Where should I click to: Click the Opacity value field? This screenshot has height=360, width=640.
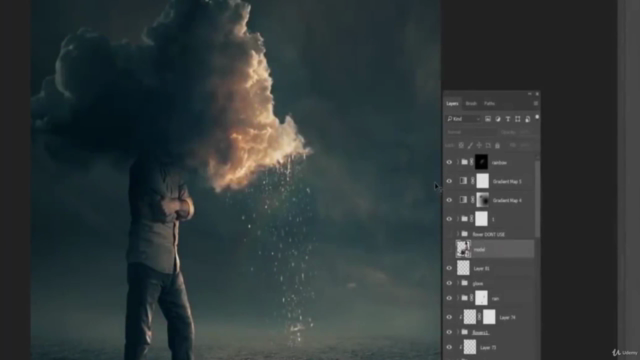tap(525, 132)
